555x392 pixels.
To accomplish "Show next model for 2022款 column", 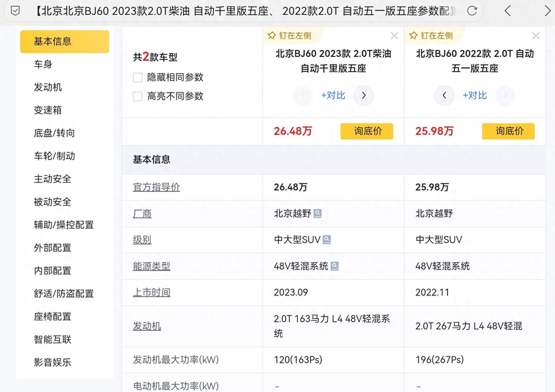I will click(505, 96).
